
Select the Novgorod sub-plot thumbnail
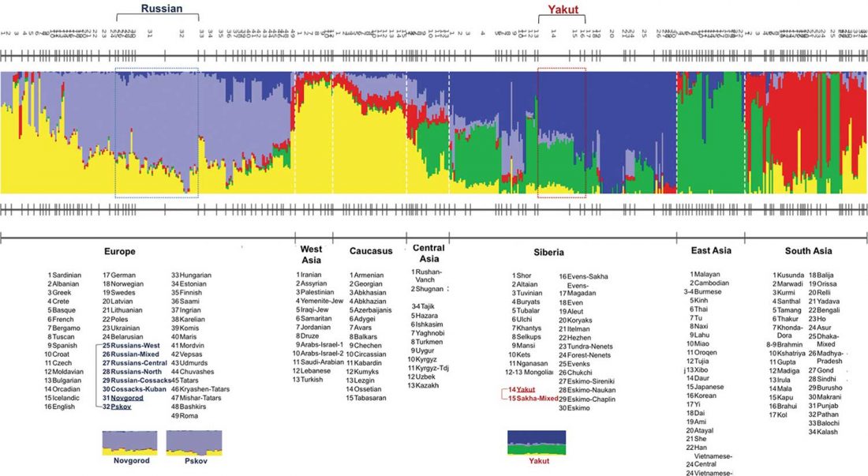[x=130, y=444]
